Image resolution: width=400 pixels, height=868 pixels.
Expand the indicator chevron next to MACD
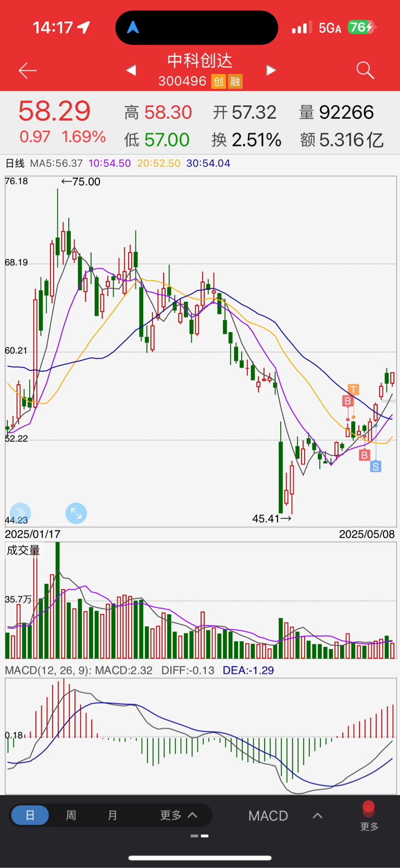coord(318,815)
